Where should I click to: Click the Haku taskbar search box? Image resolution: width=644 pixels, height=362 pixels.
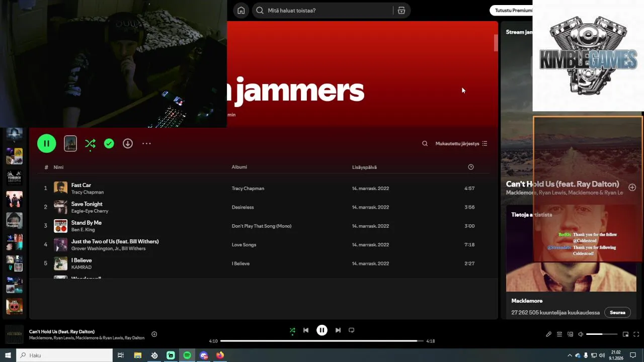pyautogui.click(x=64, y=355)
